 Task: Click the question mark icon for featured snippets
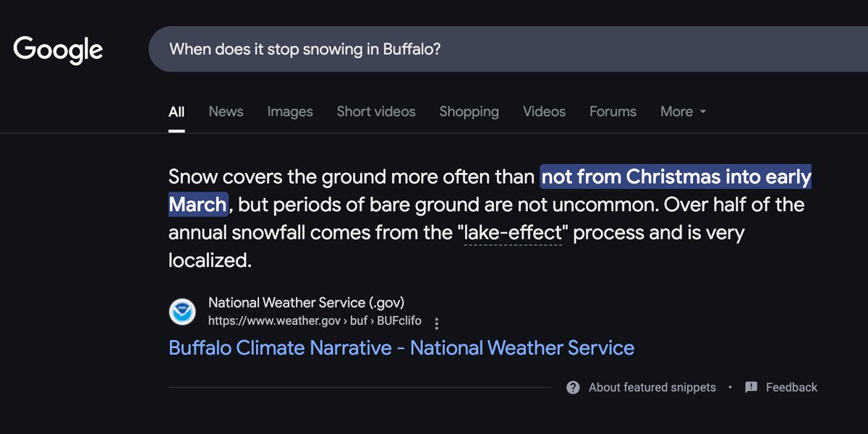pyautogui.click(x=573, y=388)
